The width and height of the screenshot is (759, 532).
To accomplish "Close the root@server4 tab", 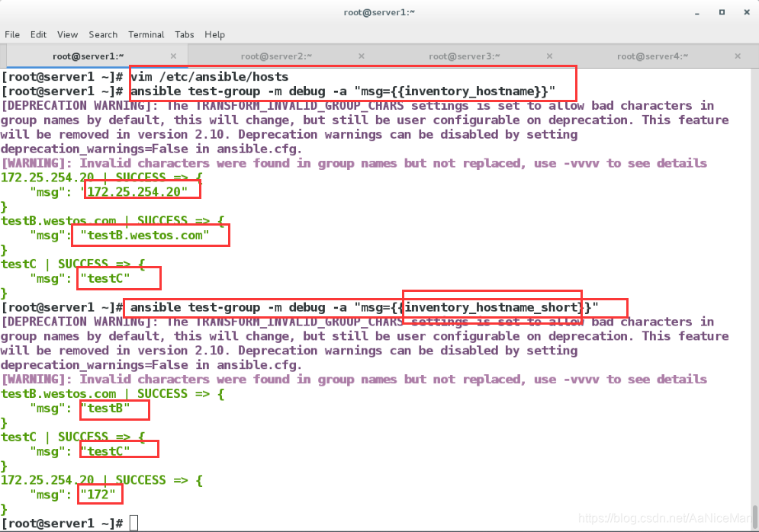I will (x=738, y=56).
